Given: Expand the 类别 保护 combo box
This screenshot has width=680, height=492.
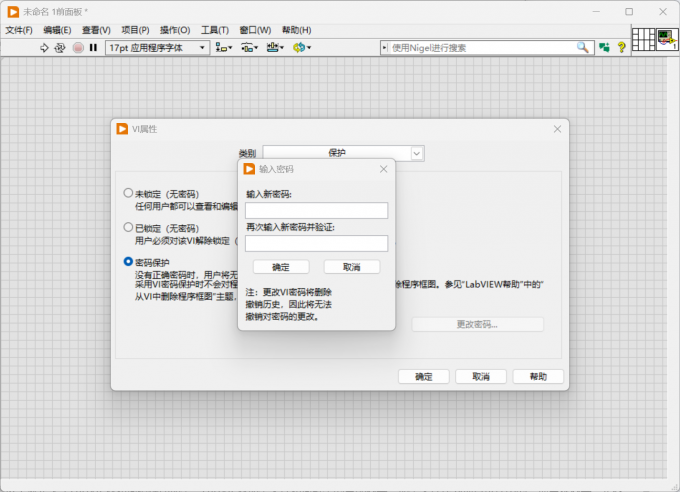Looking at the screenshot, I should pyautogui.click(x=343, y=153).
